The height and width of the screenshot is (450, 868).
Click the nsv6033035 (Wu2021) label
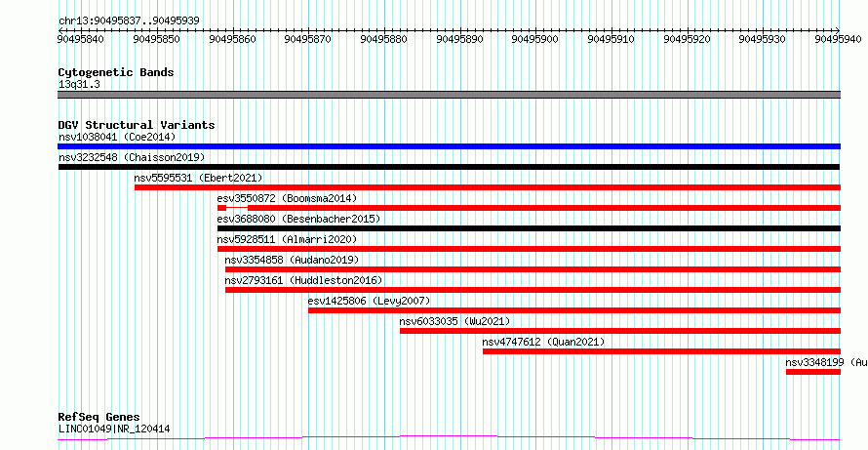(x=454, y=321)
